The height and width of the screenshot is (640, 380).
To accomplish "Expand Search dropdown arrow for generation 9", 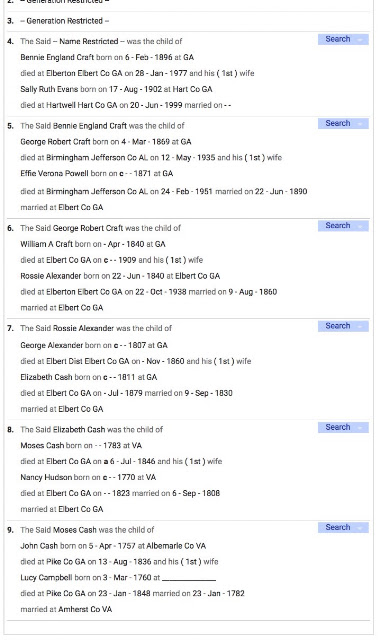I will click(360, 528).
